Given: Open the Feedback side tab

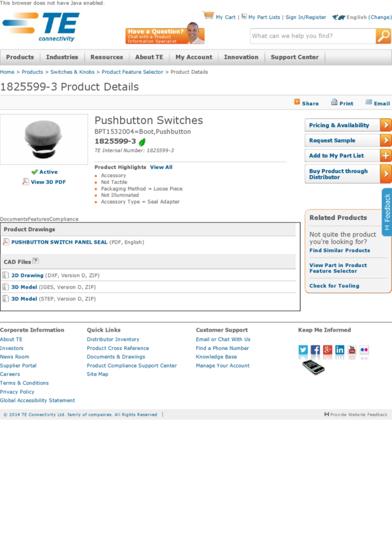Looking at the screenshot, I should pyautogui.click(x=387, y=212).
